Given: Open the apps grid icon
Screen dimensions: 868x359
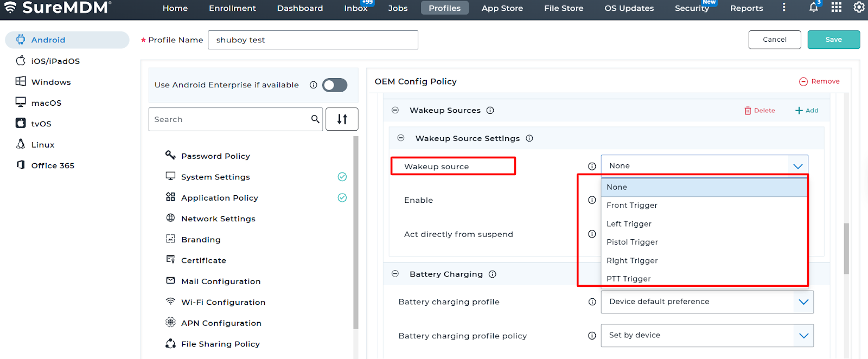Looking at the screenshot, I should (836, 8).
